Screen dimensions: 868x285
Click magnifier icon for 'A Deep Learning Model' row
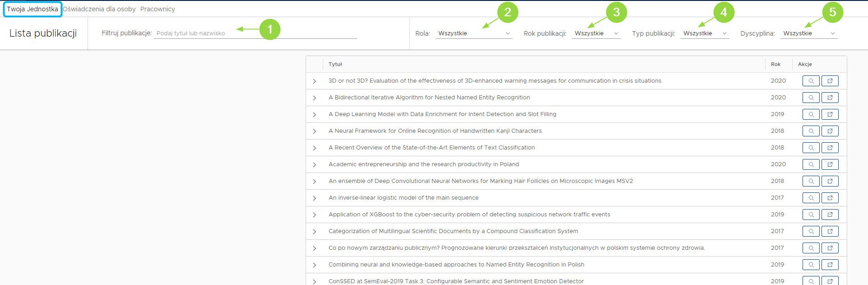point(811,114)
